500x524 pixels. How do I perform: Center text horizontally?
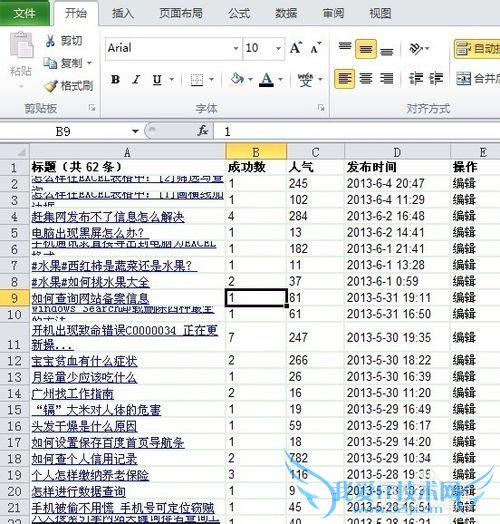point(366,79)
